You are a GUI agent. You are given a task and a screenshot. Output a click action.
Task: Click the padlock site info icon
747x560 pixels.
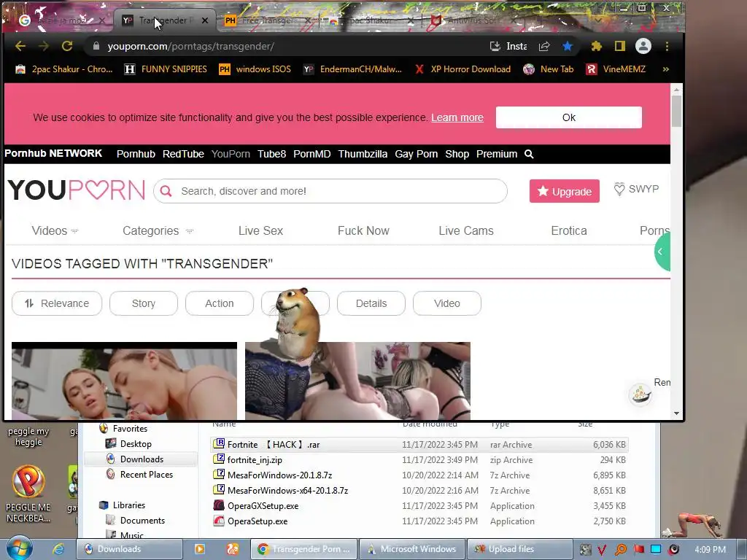(96, 46)
